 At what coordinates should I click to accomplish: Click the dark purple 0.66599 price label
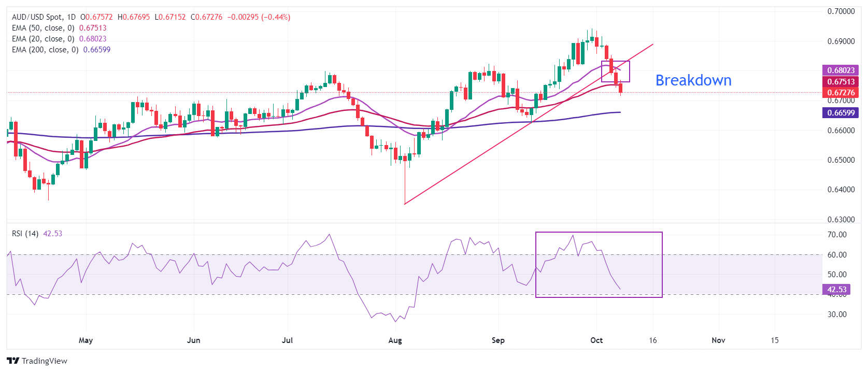840,113
